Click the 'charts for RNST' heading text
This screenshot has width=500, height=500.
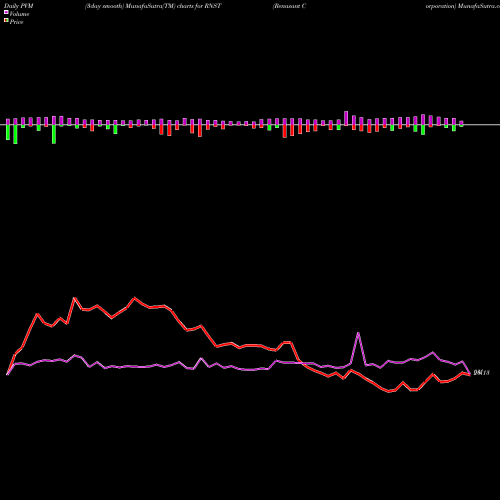199,6
